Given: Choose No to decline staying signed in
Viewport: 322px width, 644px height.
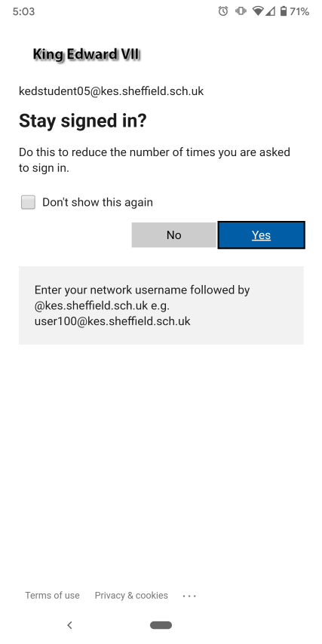Looking at the screenshot, I should click(x=173, y=235).
